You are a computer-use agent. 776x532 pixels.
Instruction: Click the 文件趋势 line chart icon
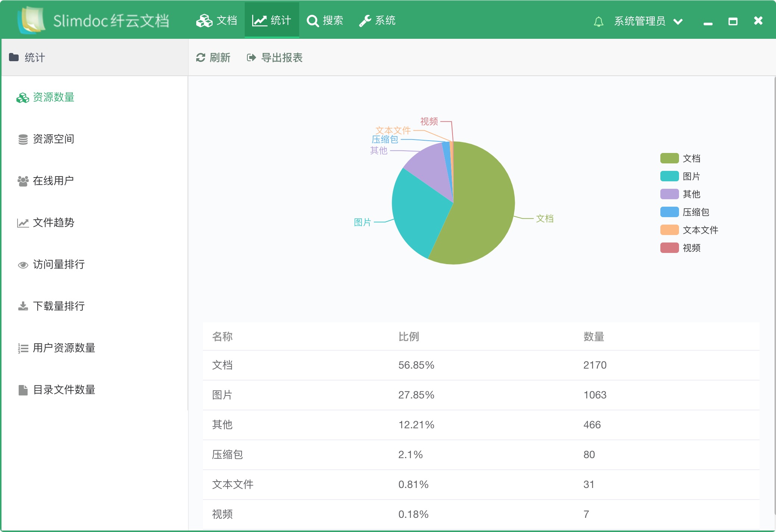[23, 223]
